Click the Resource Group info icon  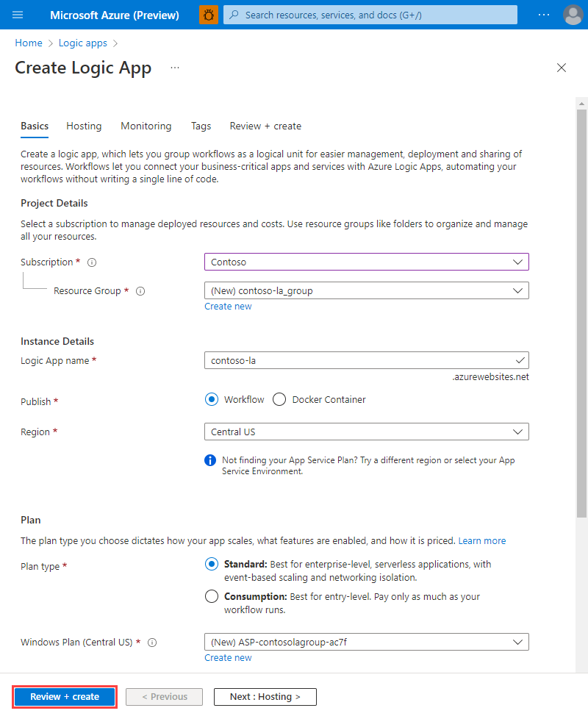pyautogui.click(x=140, y=290)
